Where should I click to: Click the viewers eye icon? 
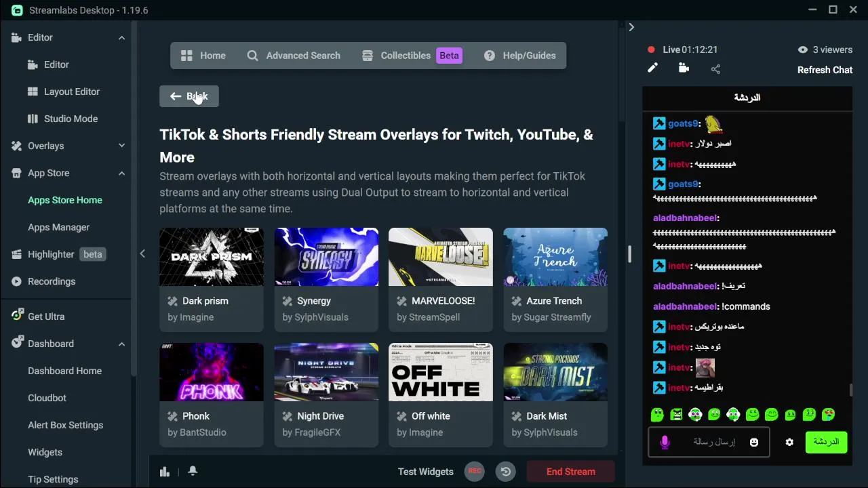click(x=803, y=49)
